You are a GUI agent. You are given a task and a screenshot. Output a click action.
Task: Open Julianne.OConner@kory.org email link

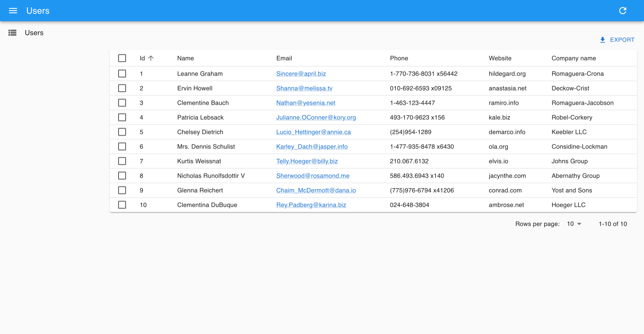(x=316, y=118)
